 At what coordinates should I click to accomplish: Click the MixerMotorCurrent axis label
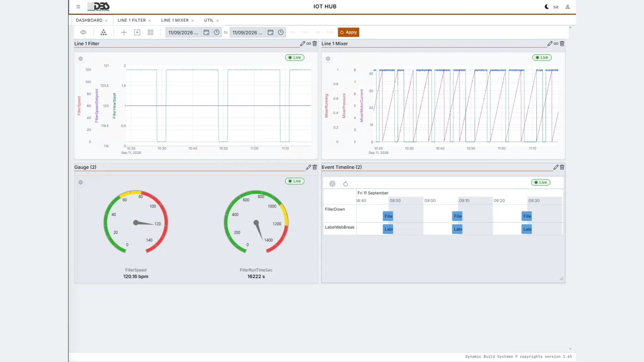pos(362,106)
